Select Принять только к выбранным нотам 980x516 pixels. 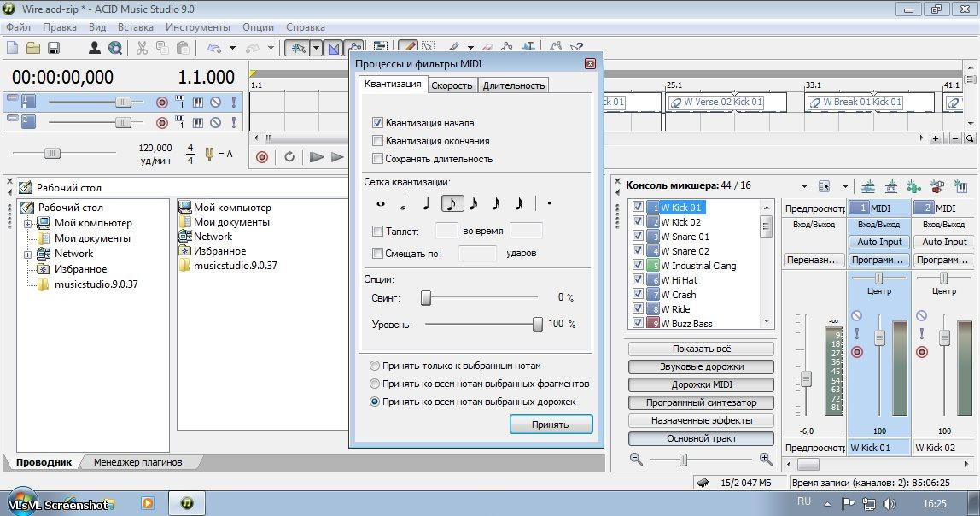click(375, 366)
